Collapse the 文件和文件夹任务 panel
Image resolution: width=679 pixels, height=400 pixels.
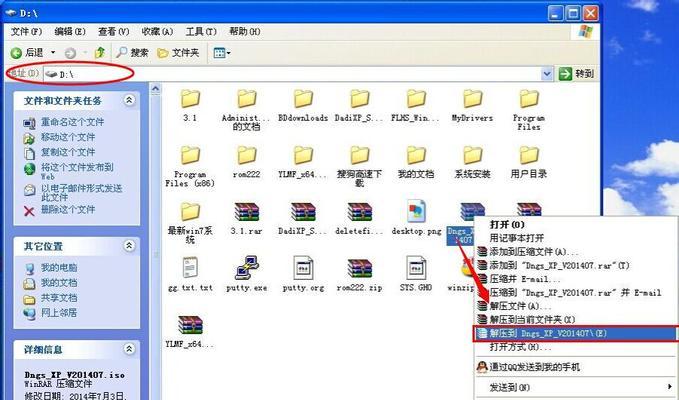(x=129, y=100)
